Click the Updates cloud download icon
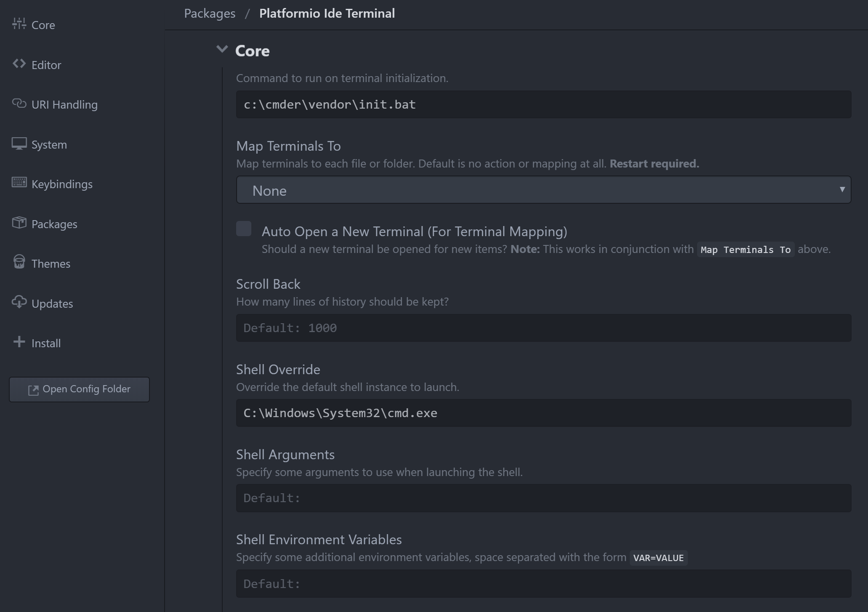868x612 pixels. tap(19, 302)
